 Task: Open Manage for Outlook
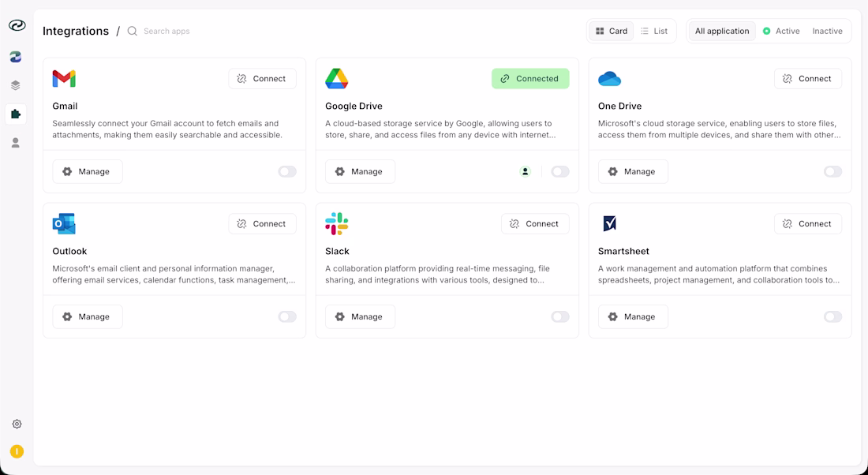coord(88,316)
